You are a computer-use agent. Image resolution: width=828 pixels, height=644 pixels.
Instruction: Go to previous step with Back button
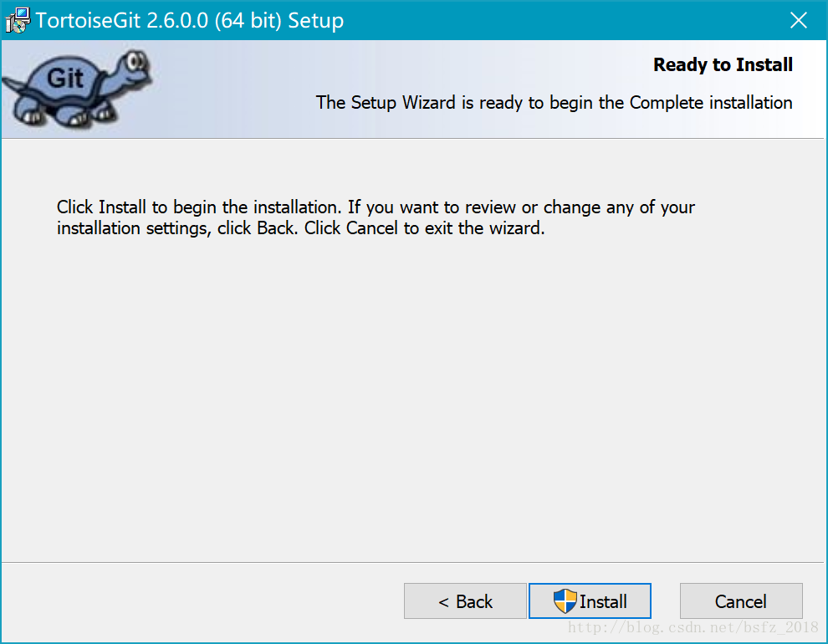pos(465,601)
